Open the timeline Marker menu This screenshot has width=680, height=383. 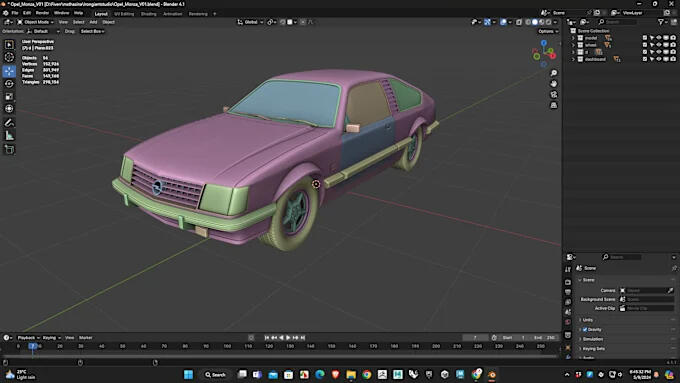[x=85, y=337]
